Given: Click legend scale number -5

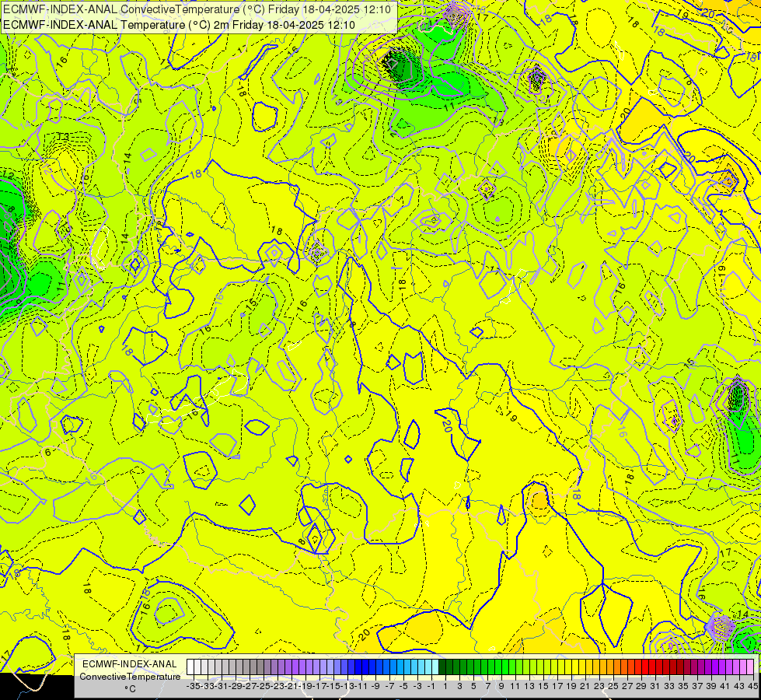Looking at the screenshot, I should pyautogui.click(x=403, y=686).
